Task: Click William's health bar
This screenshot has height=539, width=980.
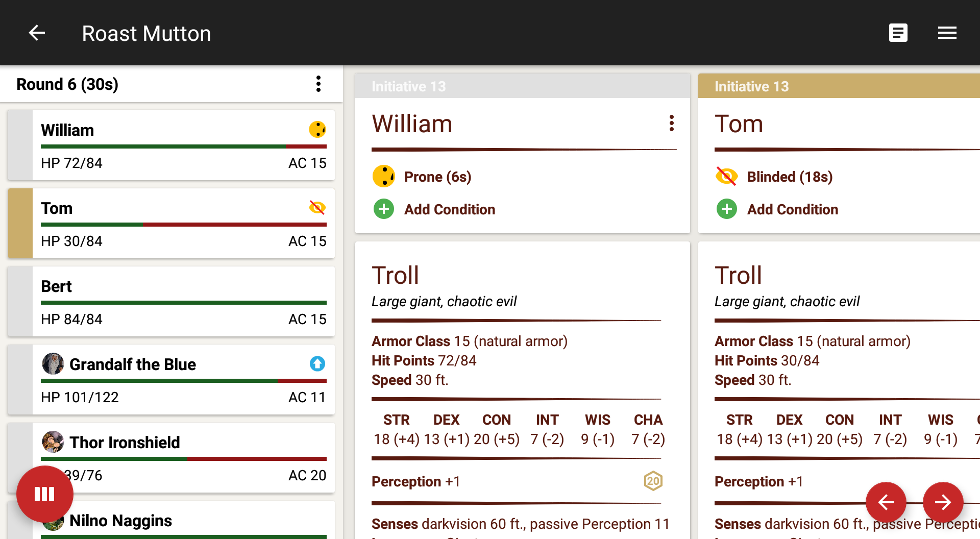Action: (x=184, y=146)
